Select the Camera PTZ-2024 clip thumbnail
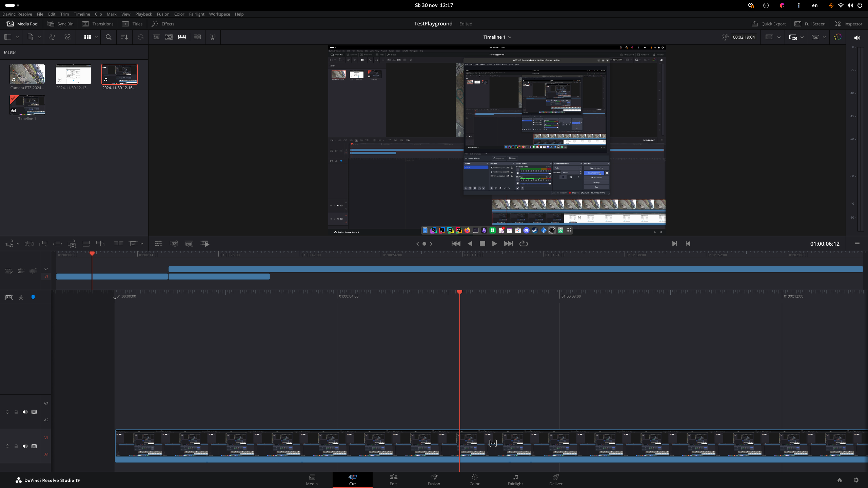Screen dimensions: 868x488 point(27,74)
